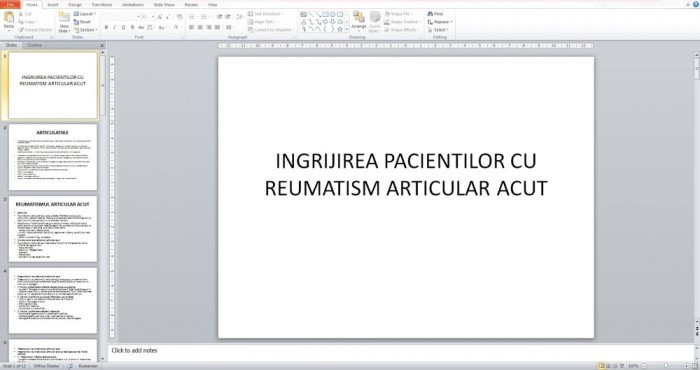Apply text shadow with the S icon
The height and width of the screenshot is (370, 700).
pos(132,27)
